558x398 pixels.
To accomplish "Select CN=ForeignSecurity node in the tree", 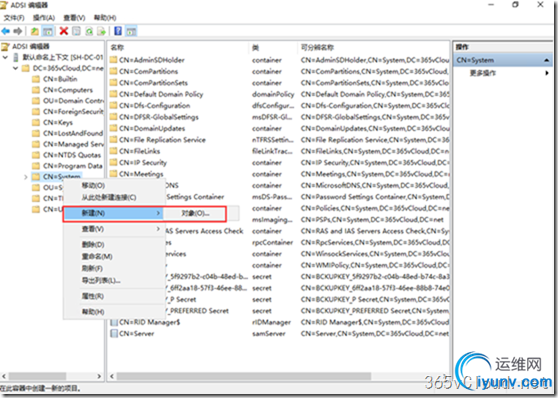I will [x=73, y=111].
